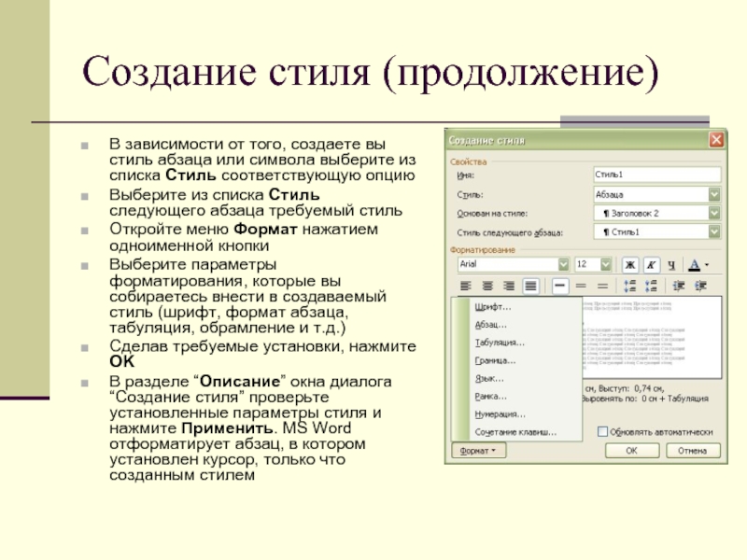Increase the paragraph indent
The width and height of the screenshot is (747, 560).
pyautogui.click(x=700, y=286)
